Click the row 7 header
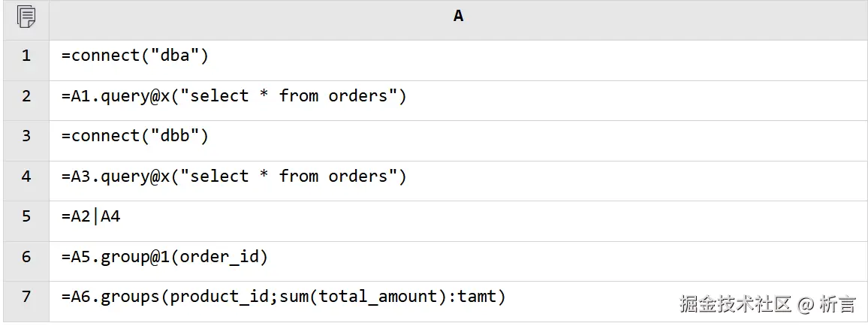868x326 pixels. [26, 297]
